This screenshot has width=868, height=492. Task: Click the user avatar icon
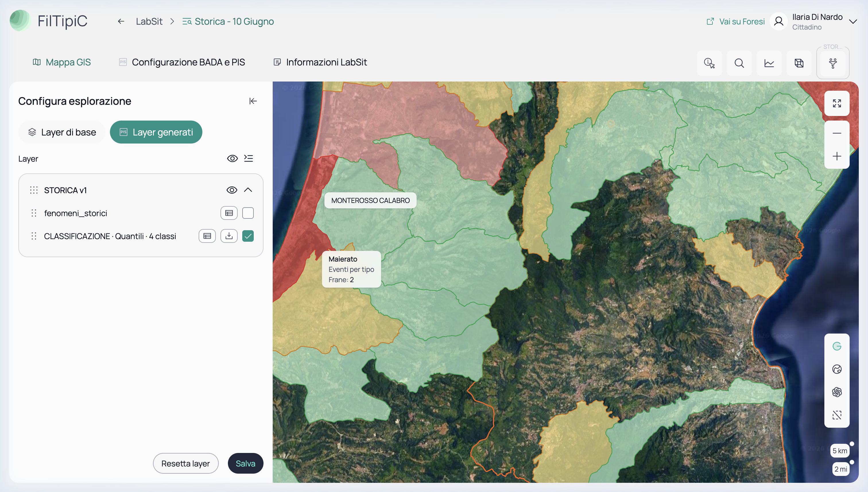[779, 21]
